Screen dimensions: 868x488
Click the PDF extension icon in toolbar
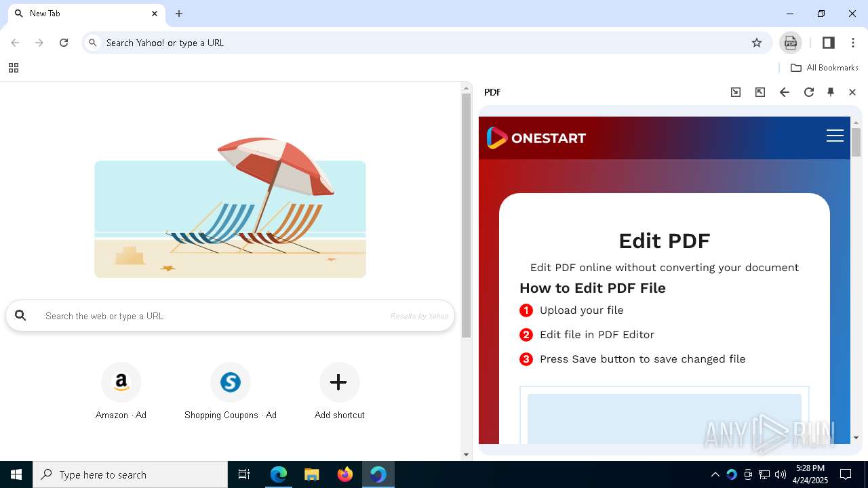791,43
